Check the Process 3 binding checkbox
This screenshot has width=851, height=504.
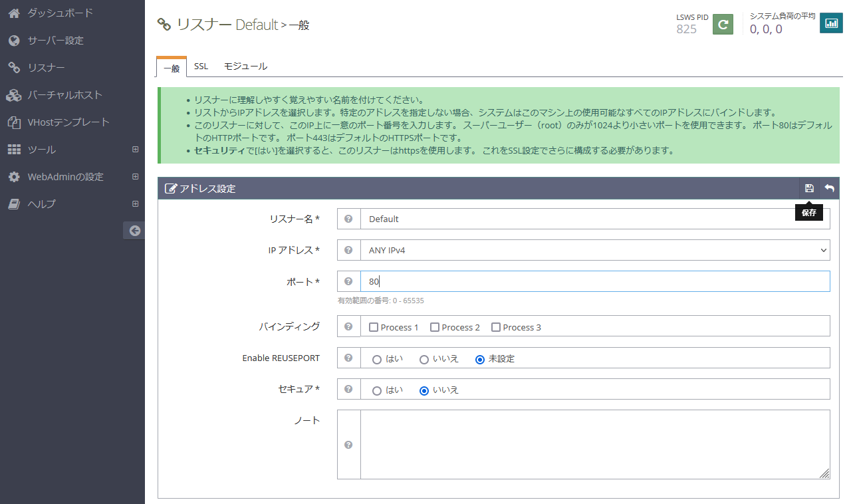496,327
